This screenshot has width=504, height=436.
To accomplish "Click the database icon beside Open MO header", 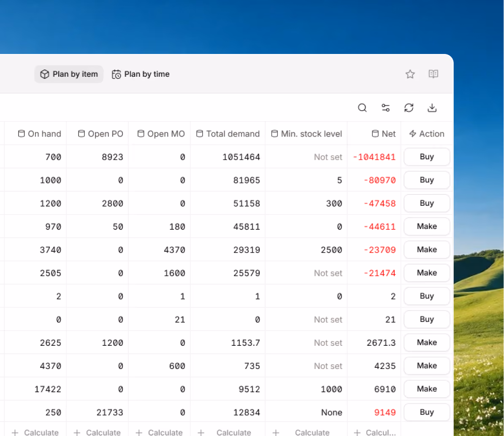I will pyautogui.click(x=141, y=134).
